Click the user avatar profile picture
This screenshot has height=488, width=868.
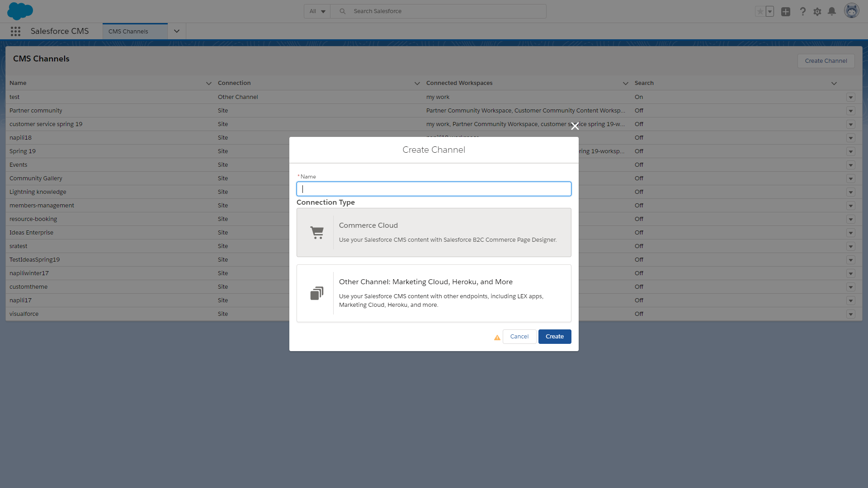click(x=852, y=10)
